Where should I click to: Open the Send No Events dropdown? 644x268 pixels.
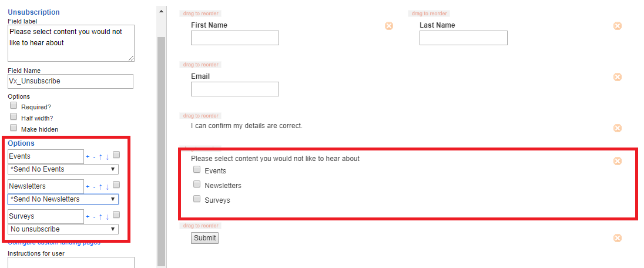point(63,169)
